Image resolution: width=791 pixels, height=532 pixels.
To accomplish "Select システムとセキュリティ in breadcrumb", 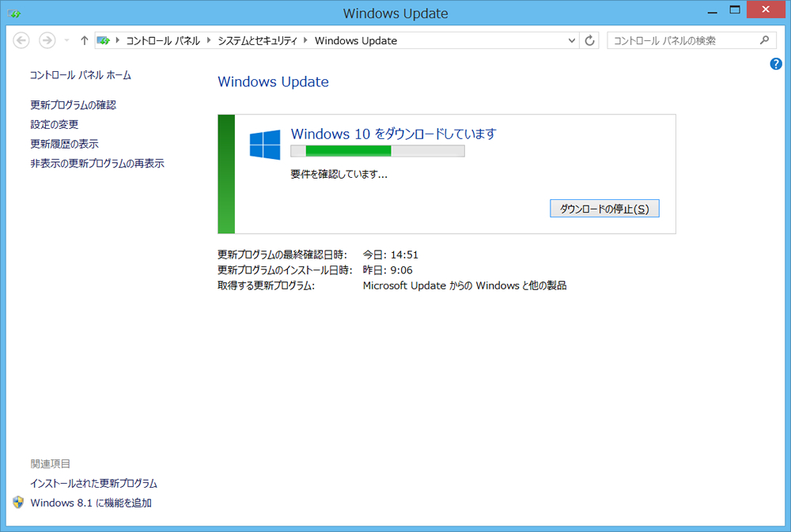I will coord(257,41).
